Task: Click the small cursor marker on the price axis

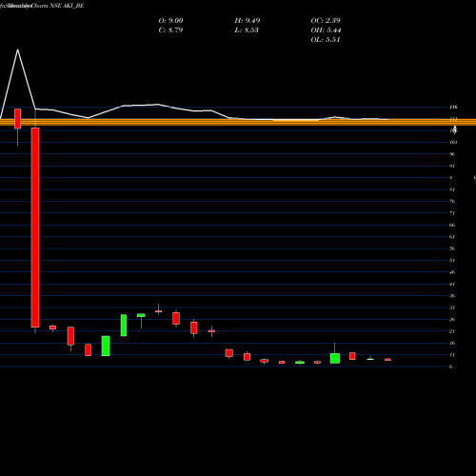Action: click(x=455, y=129)
